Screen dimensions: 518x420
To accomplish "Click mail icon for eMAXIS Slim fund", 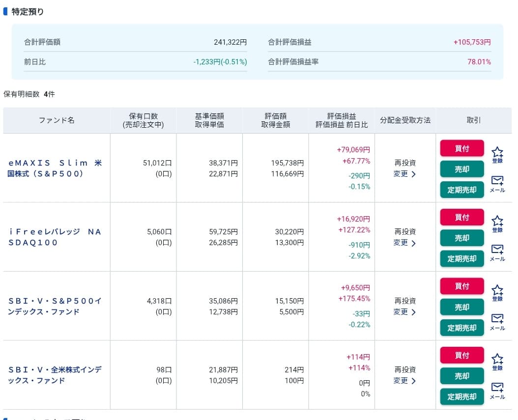I will click(497, 183).
